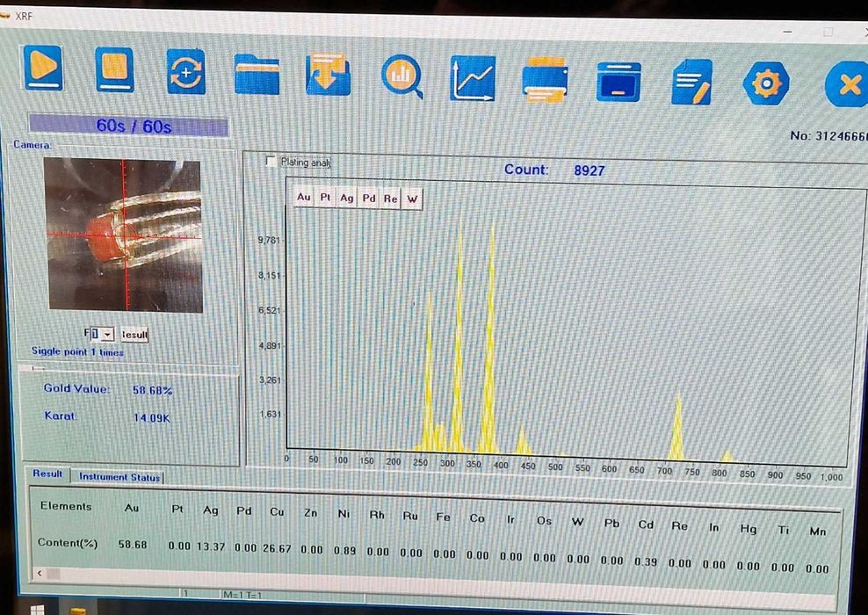Click the Zn column header in results table
The image size is (868, 615).
(x=310, y=513)
